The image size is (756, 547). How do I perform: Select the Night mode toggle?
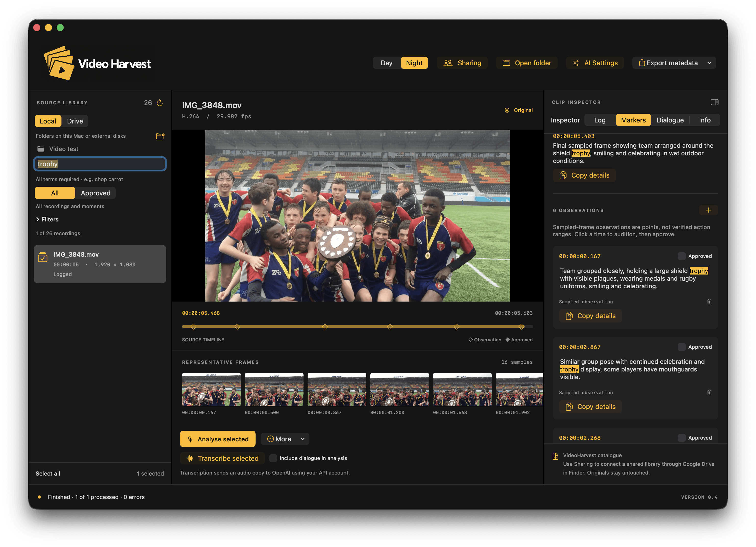(414, 63)
